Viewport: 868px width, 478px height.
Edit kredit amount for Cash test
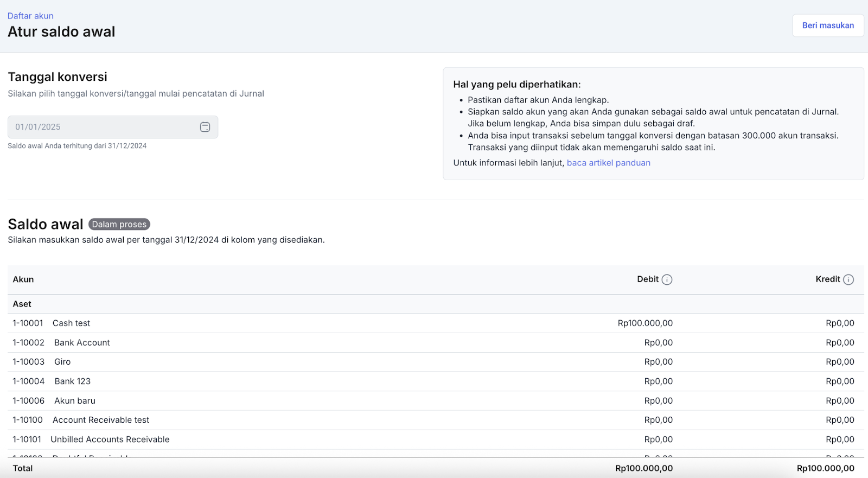pyautogui.click(x=840, y=323)
